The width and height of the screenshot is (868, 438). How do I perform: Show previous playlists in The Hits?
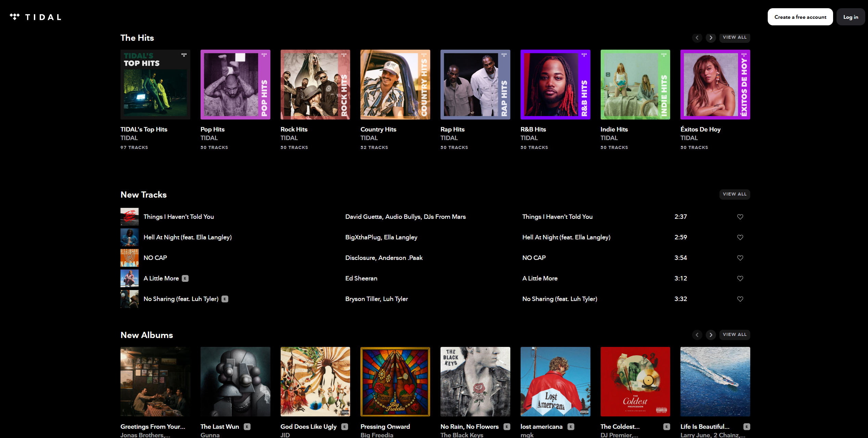(x=697, y=38)
